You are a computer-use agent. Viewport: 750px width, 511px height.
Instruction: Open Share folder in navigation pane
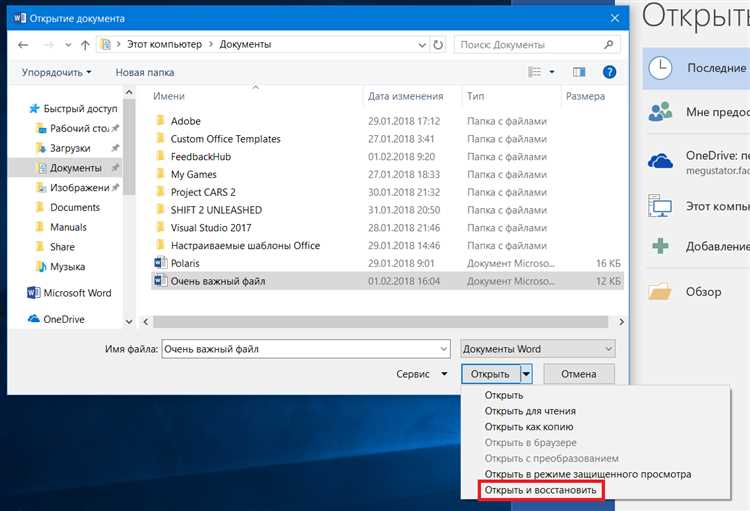click(x=55, y=247)
